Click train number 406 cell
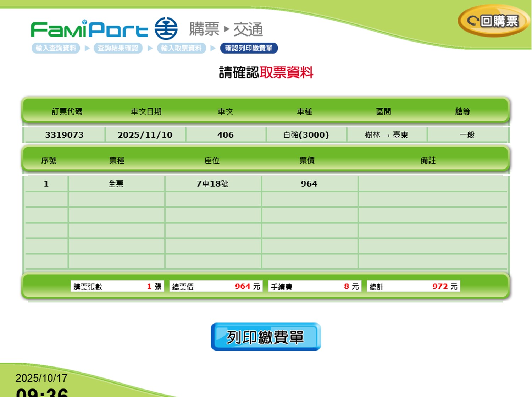The width and height of the screenshot is (532, 397). click(x=226, y=135)
